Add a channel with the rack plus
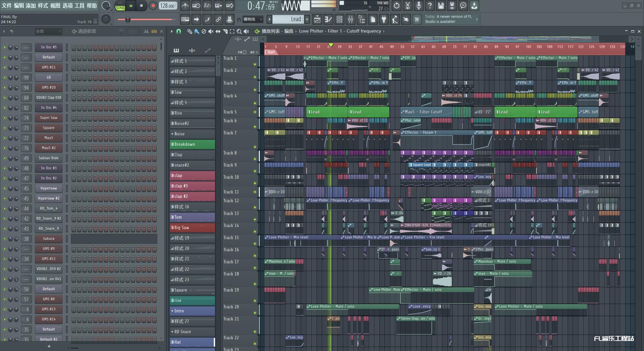 (x=49, y=346)
